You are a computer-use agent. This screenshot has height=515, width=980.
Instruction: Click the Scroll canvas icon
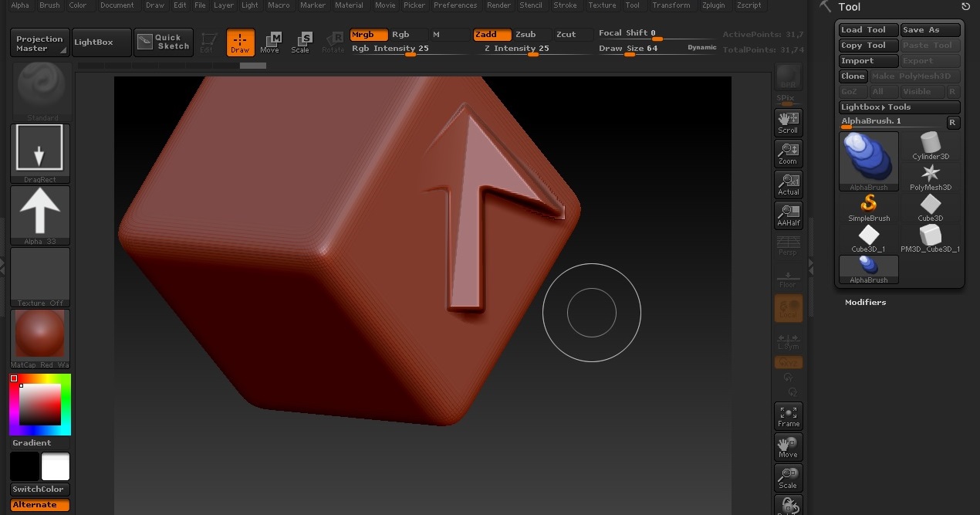pyautogui.click(x=788, y=122)
